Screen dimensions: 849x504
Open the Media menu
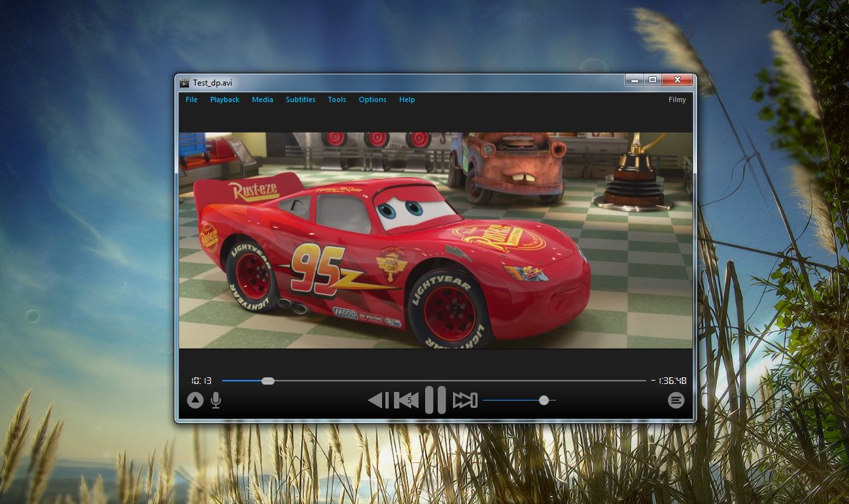click(x=263, y=99)
